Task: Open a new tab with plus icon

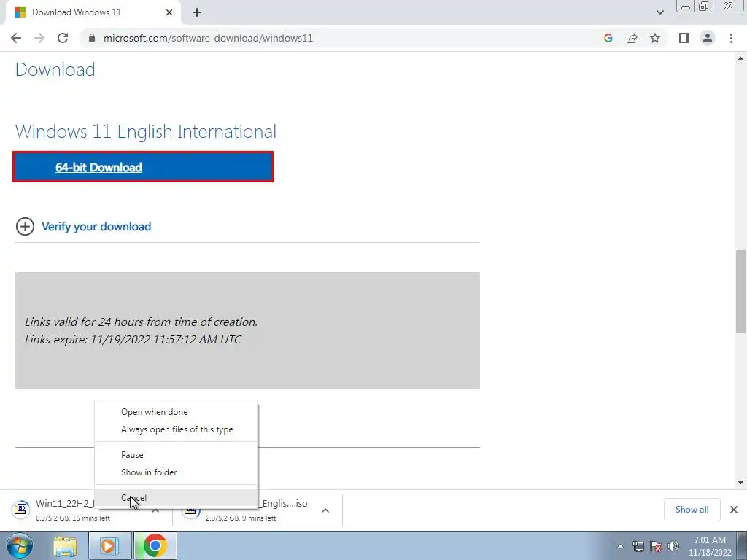Action: click(x=197, y=12)
